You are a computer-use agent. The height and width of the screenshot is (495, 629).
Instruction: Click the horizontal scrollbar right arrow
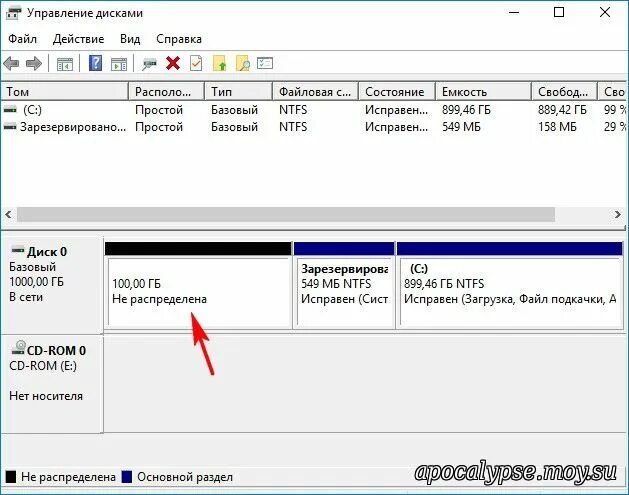(x=618, y=214)
